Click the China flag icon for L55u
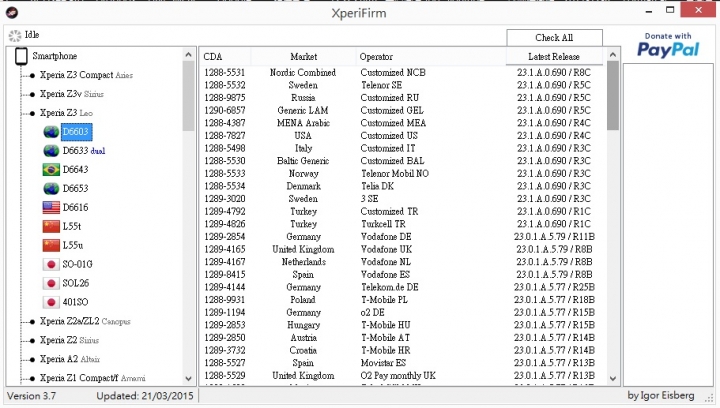 click(x=51, y=245)
